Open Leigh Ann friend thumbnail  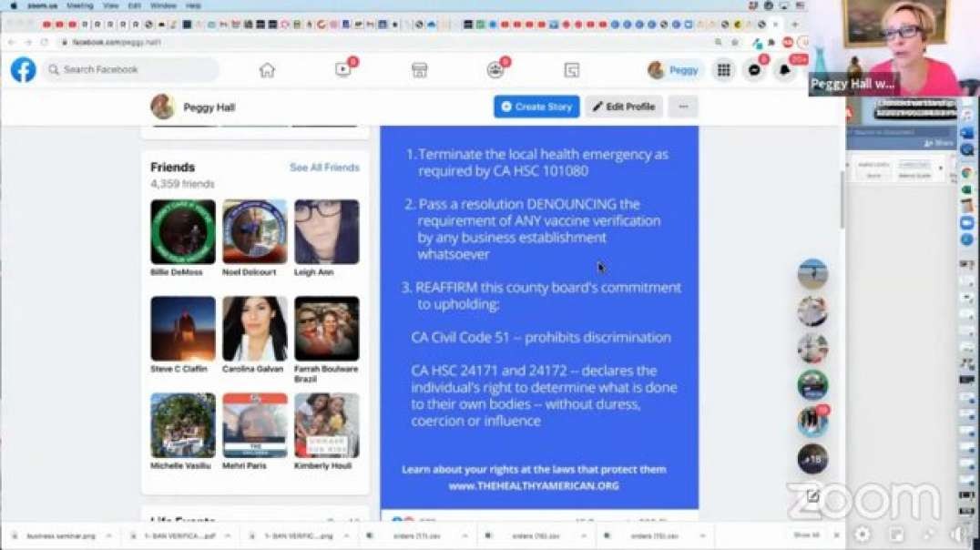327,232
